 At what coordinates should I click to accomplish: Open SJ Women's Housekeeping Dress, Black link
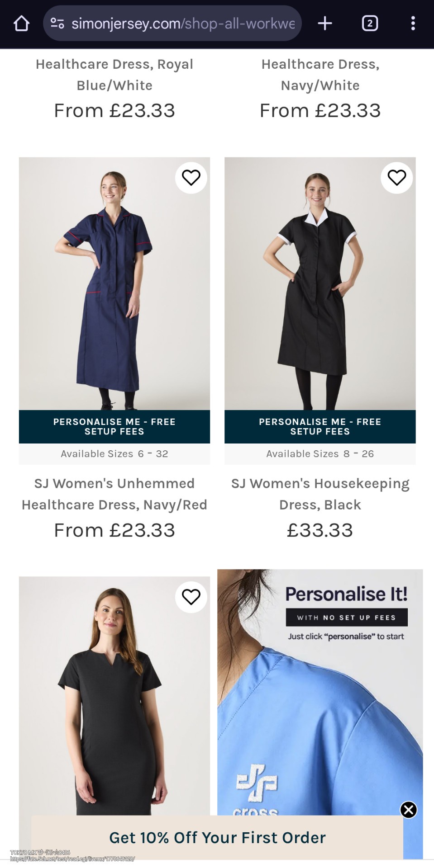pyautogui.click(x=320, y=494)
